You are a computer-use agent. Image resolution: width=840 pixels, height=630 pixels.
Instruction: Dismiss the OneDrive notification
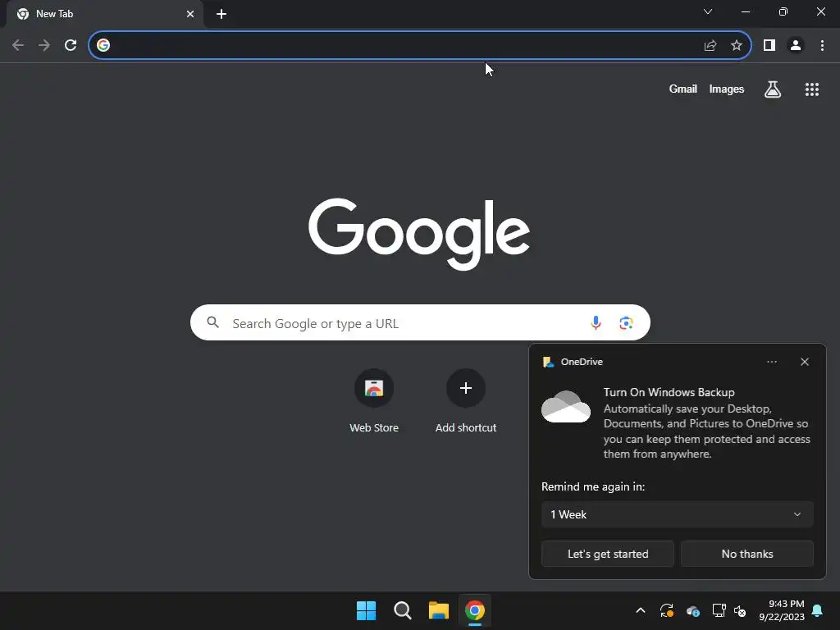[x=805, y=362]
